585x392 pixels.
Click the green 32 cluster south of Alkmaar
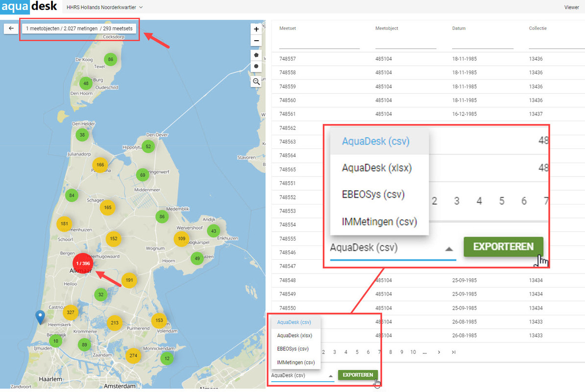coord(101,294)
